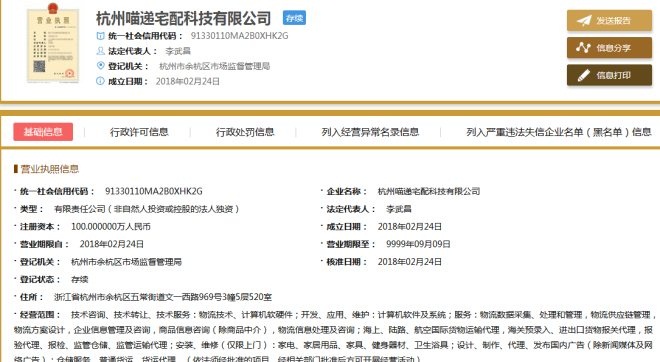Click the share graph icon on 信息分享
This screenshot has width=660, height=362.
click(x=583, y=48)
